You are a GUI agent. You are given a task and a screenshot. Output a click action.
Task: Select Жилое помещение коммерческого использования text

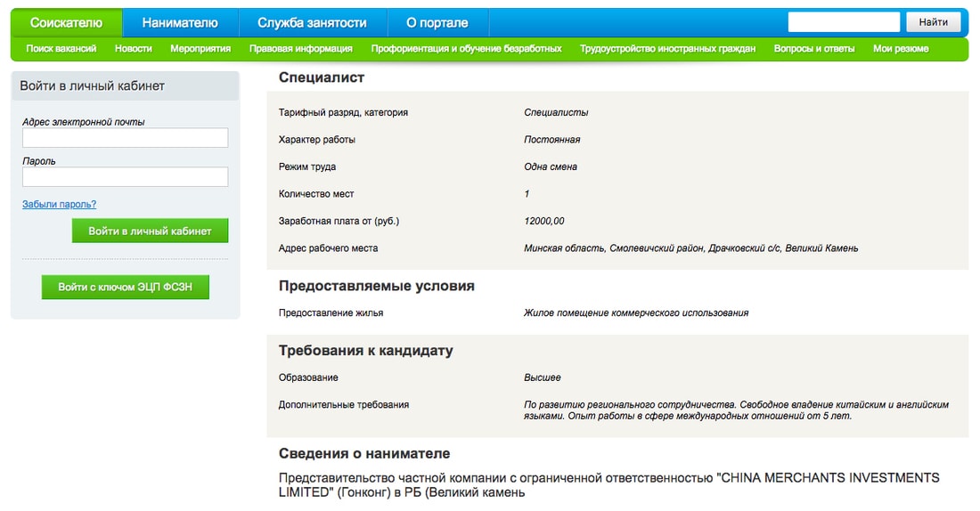coord(636,313)
